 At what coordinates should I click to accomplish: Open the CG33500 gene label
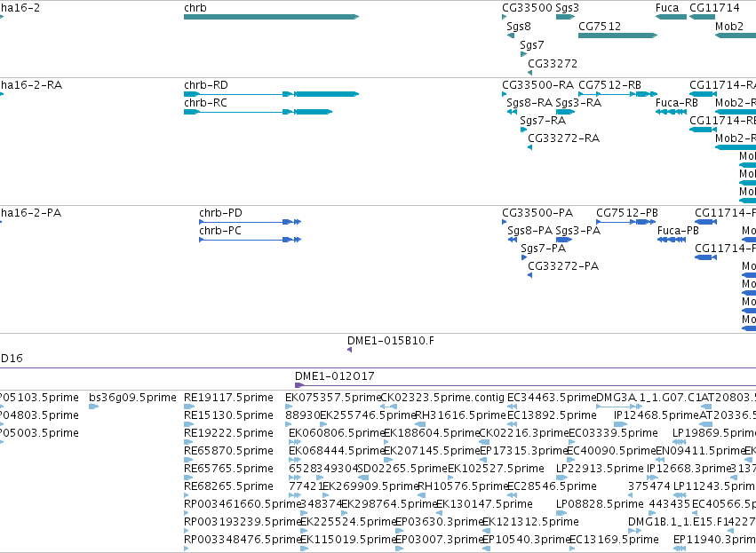527,8
